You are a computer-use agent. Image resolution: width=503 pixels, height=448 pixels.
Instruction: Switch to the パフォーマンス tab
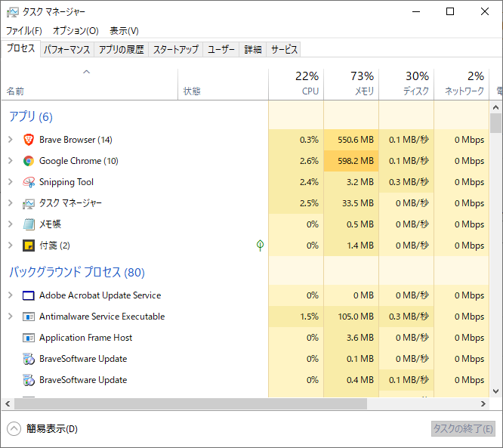[67, 49]
